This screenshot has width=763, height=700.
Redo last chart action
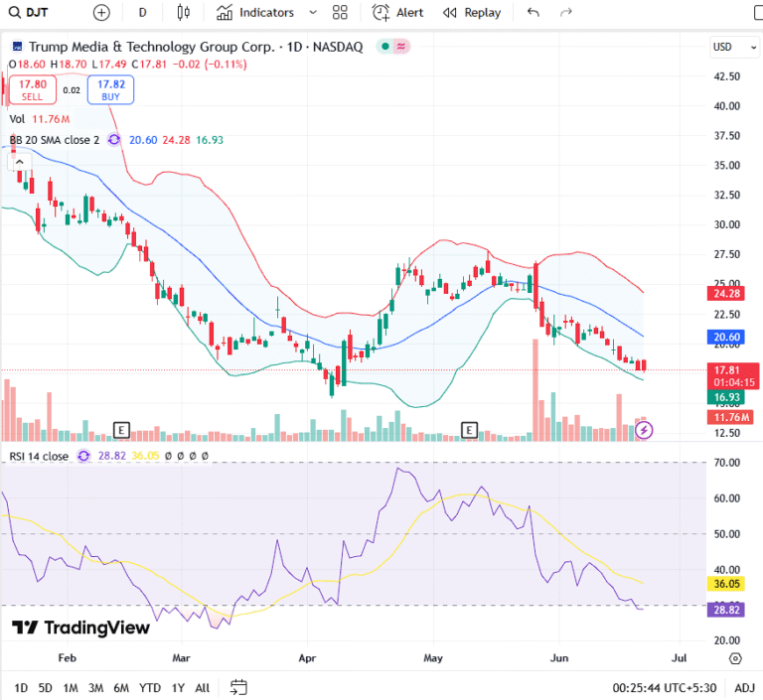click(565, 13)
